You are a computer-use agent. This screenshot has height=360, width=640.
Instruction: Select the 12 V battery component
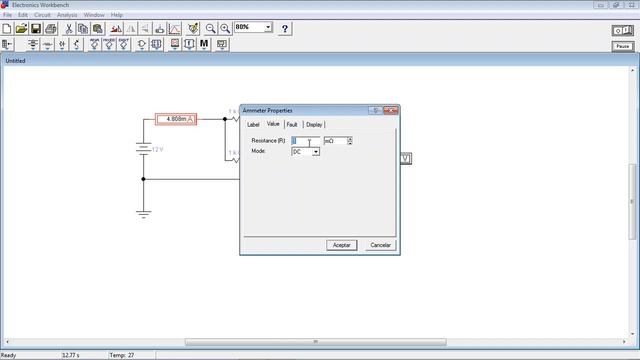[x=144, y=149]
